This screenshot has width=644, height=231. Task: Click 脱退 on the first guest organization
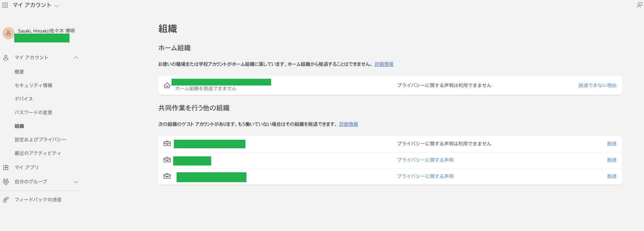click(x=612, y=143)
